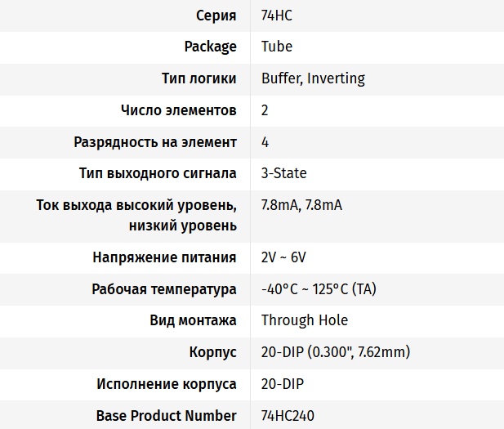The image size is (504, 429).
Task: Click the "Разрядность на элемент" label
Action: 155,142
